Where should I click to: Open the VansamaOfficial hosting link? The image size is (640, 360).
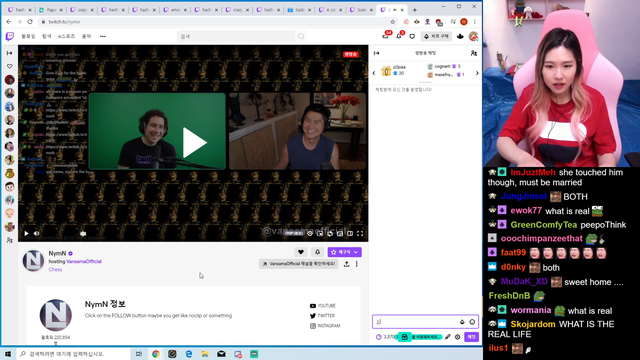tap(84, 262)
